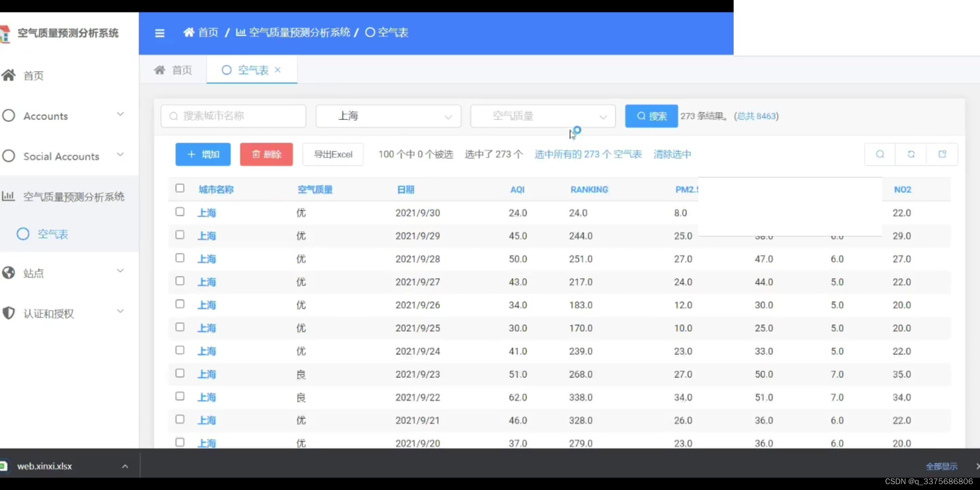Click the 搜索城市名称 search field
Image resolution: width=980 pixels, height=490 pixels.
pyautogui.click(x=234, y=116)
